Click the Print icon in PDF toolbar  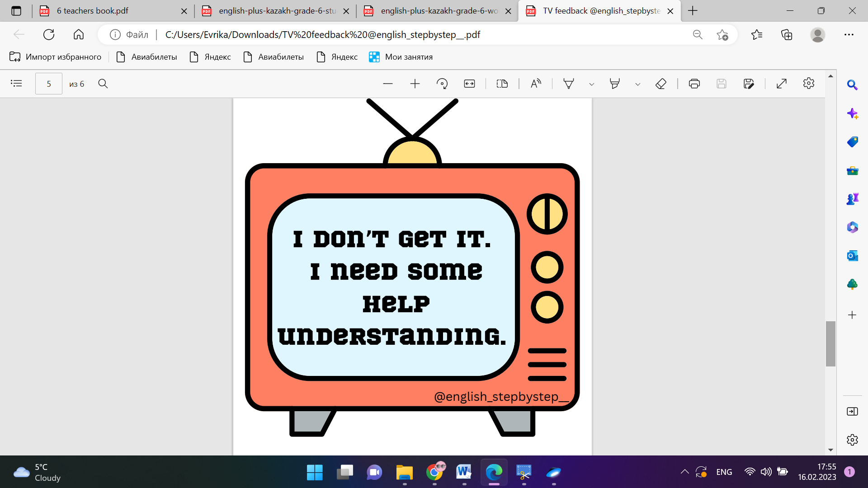pos(694,84)
